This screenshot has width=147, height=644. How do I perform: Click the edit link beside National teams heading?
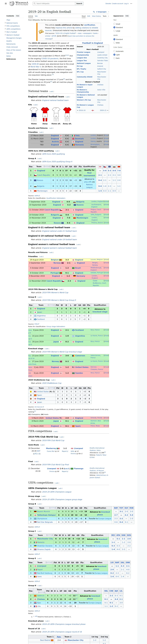(52, 91)
